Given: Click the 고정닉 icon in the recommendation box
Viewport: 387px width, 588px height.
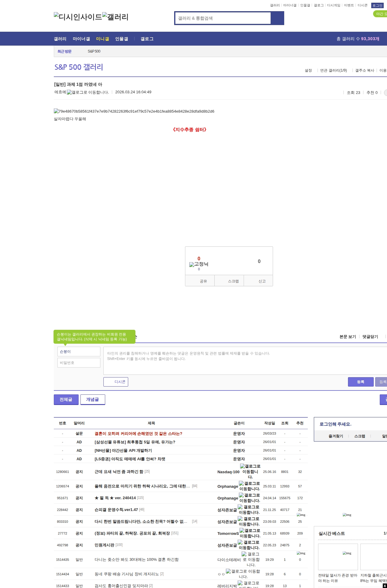Looking at the screenshot, I should click(x=199, y=264).
